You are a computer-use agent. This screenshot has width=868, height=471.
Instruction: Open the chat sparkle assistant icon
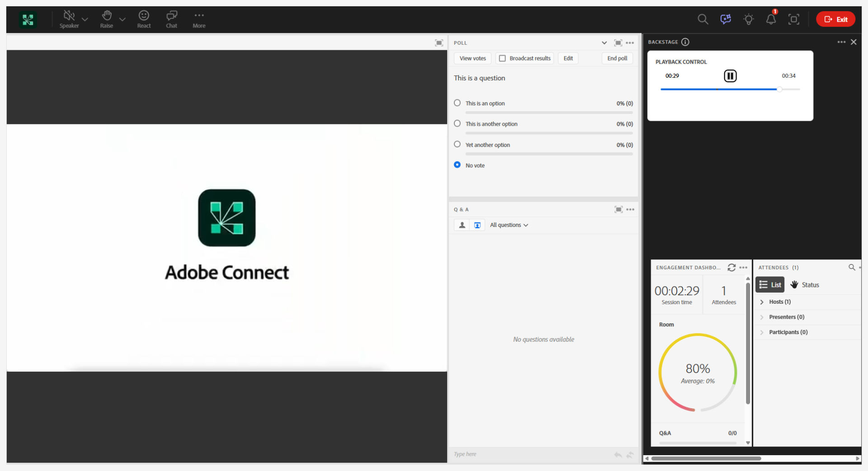[x=726, y=19]
